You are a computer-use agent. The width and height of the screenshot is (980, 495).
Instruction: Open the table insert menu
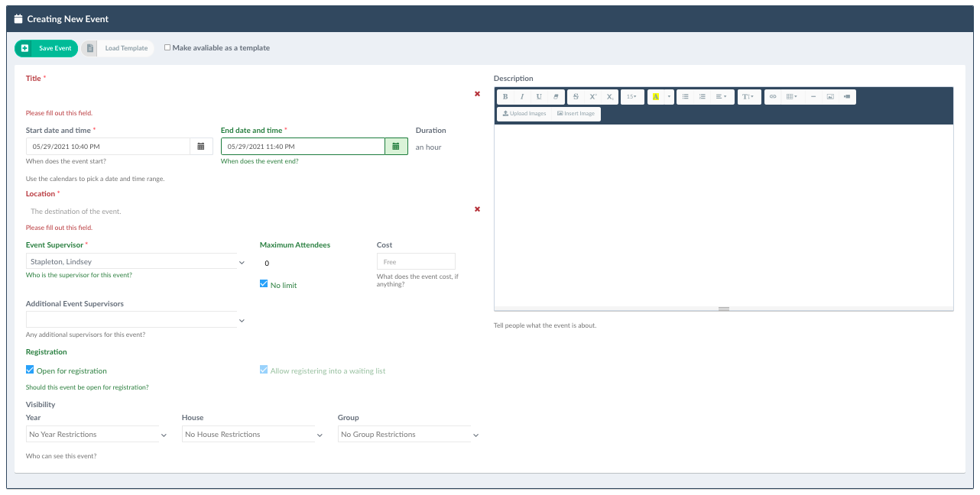(x=792, y=97)
